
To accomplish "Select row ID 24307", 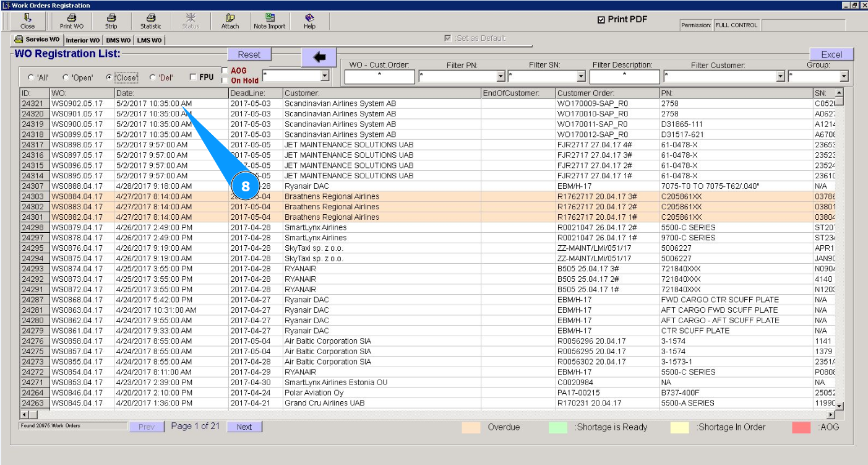I will click(35, 186).
